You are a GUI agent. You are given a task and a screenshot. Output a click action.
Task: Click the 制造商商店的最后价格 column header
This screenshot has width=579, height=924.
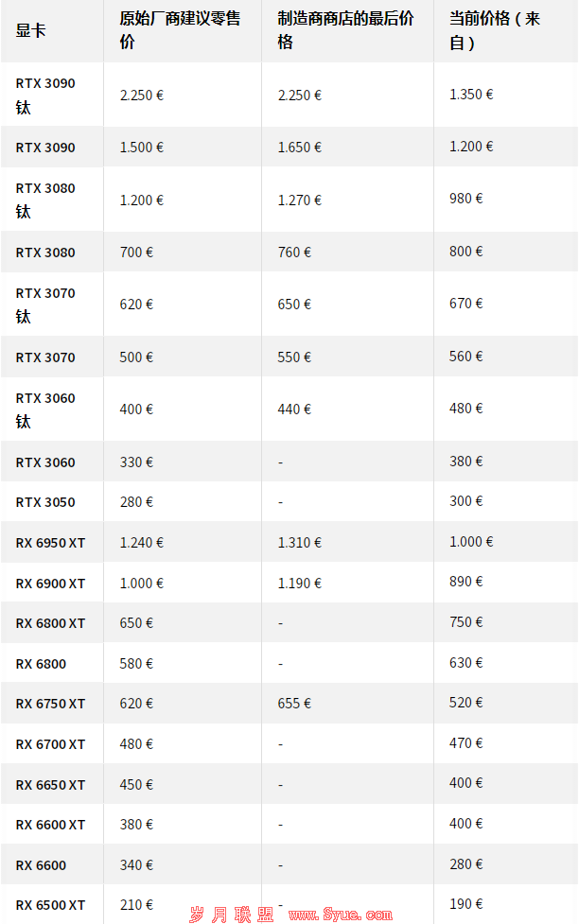tap(345, 30)
